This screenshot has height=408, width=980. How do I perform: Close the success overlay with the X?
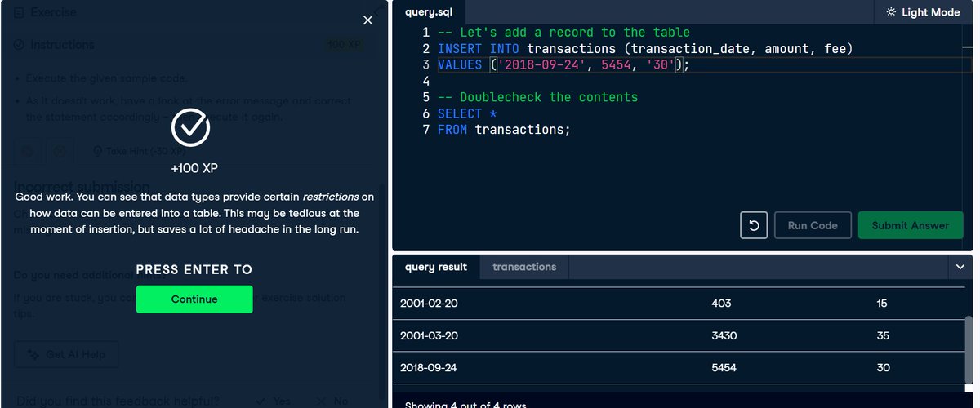tap(367, 20)
